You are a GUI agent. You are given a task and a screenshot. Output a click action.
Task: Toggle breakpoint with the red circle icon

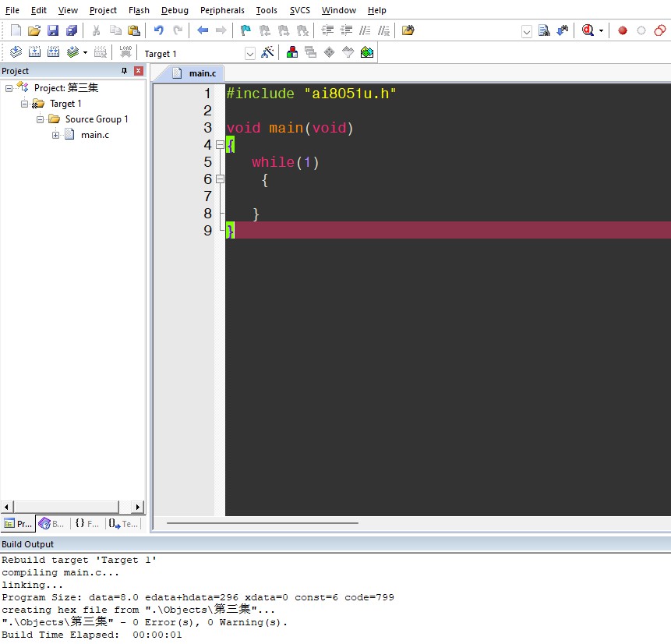(x=623, y=30)
